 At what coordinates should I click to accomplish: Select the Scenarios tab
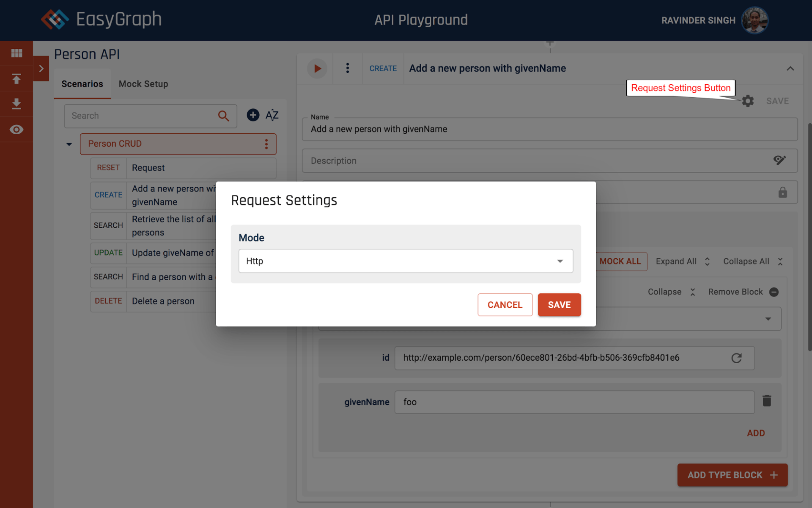[x=82, y=84]
